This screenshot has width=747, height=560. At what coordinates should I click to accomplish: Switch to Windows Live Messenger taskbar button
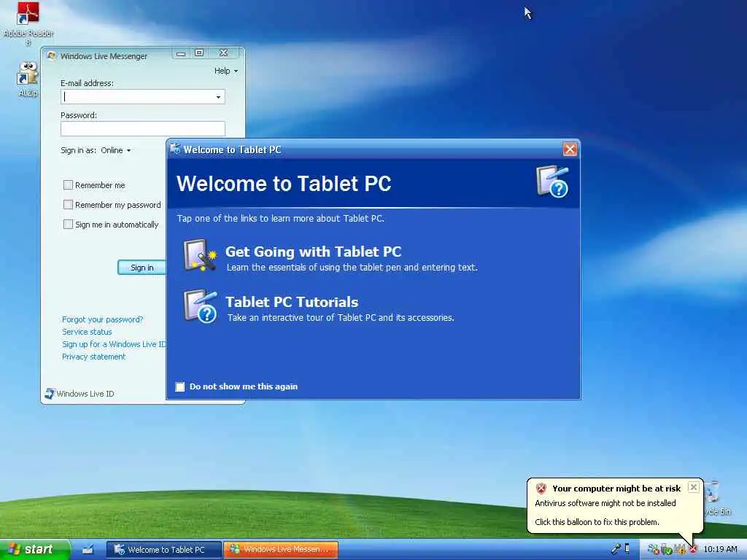pyautogui.click(x=281, y=550)
